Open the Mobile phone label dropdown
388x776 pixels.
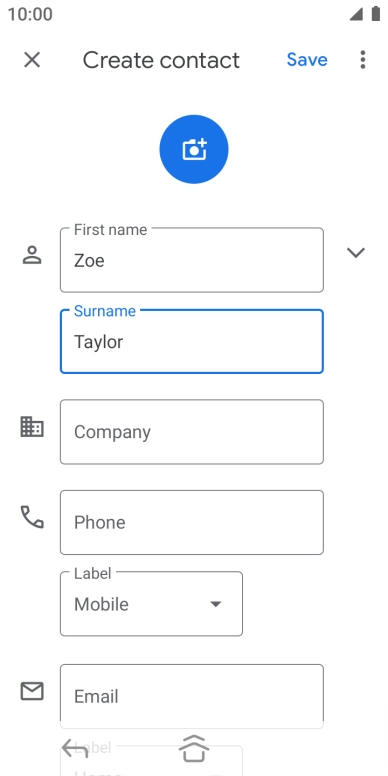tap(151, 604)
